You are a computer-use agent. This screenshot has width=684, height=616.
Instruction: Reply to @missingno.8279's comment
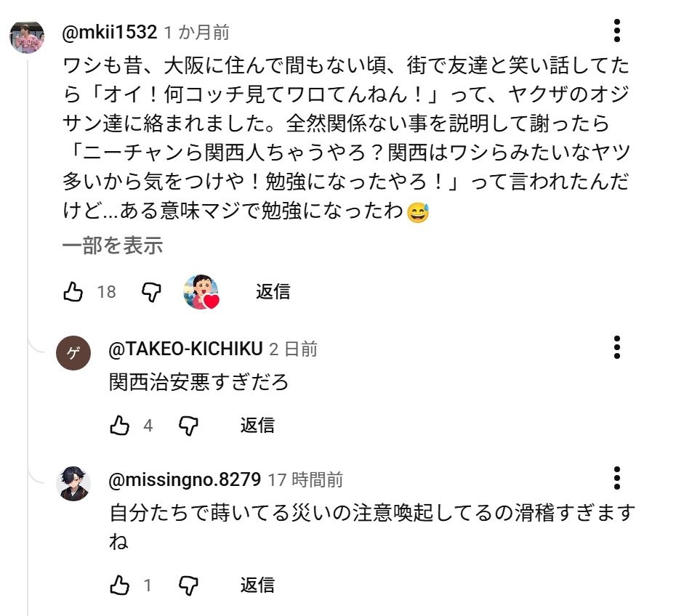tap(257, 585)
